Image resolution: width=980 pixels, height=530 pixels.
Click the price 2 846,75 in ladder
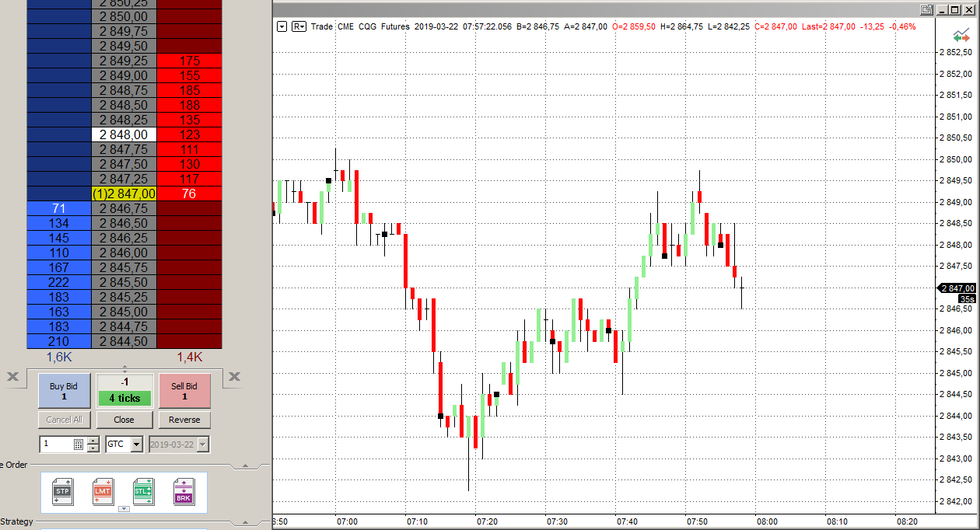pos(124,208)
